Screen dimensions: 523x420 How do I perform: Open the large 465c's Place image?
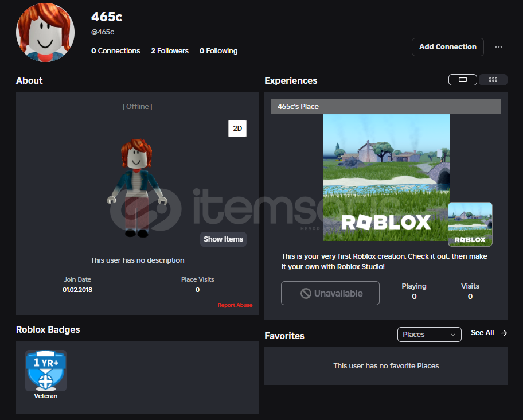pos(386,177)
